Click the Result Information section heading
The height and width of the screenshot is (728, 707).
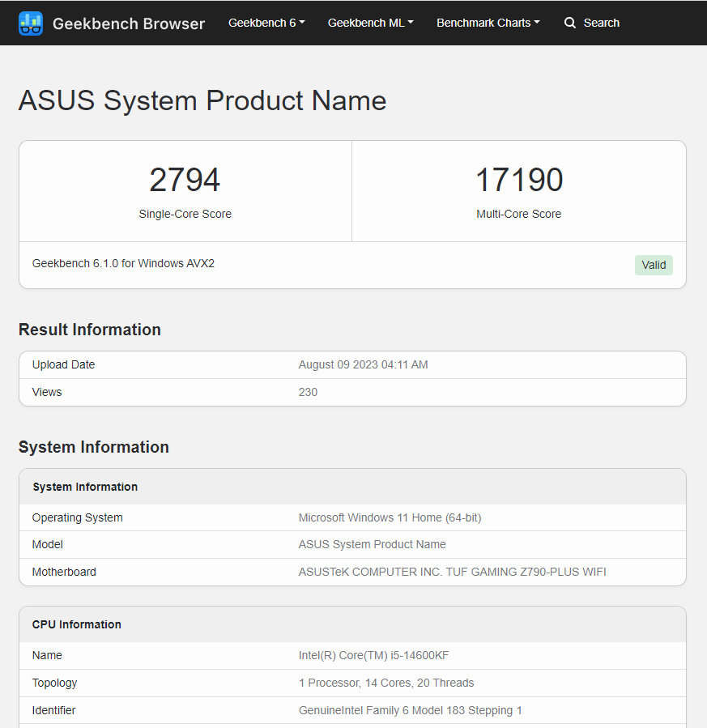[90, 330]
